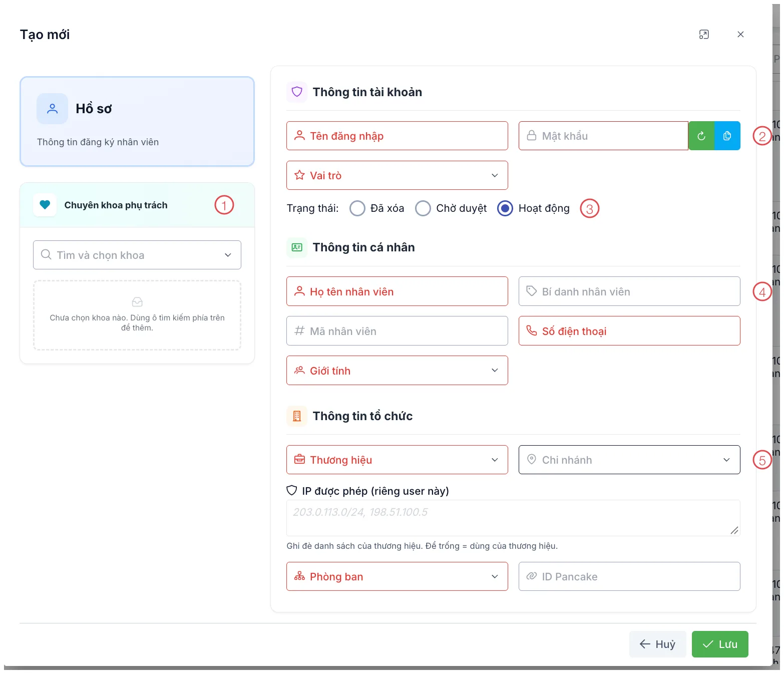The image size is (784, 674).
Task: Expand the Thương hiệu dropdown
Action: pyautogui.click(x=397, y=460)
